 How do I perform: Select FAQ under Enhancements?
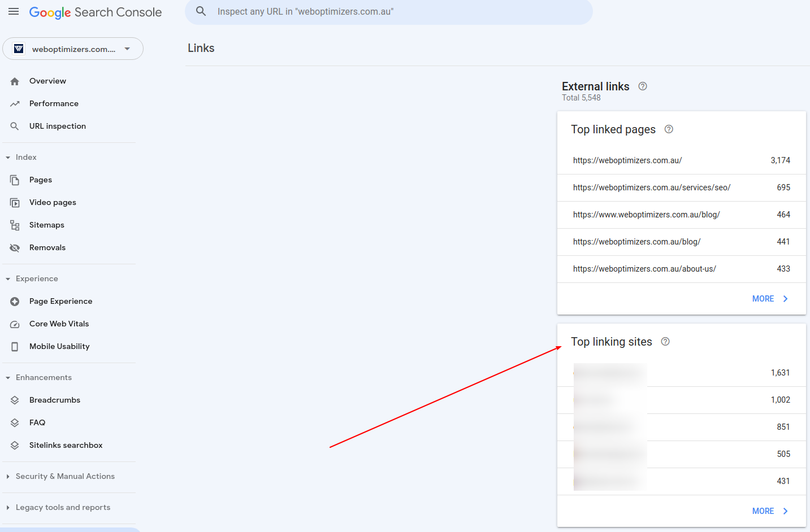15,422
